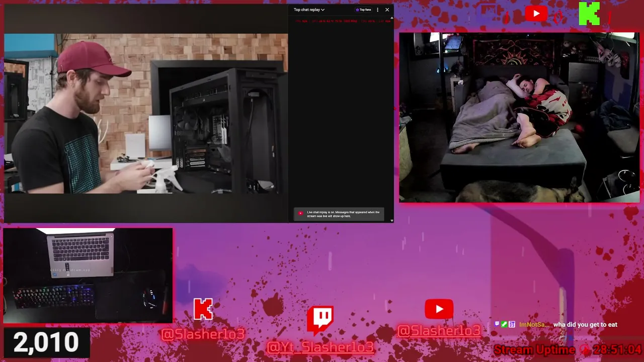Viewport: 644px width, 362px height.
Task: Click the red Kick logo above @Slasher1o3
Action: (x=203, y=310)
